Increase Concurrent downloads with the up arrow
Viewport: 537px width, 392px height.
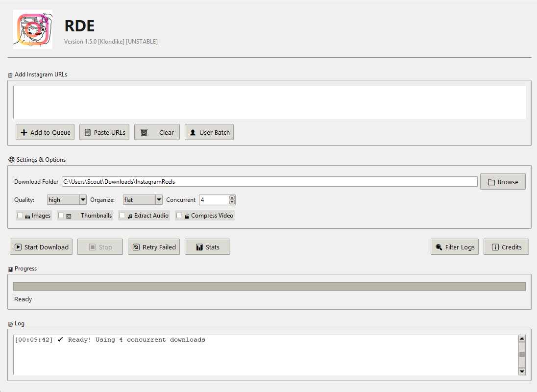tap(231, 197)
